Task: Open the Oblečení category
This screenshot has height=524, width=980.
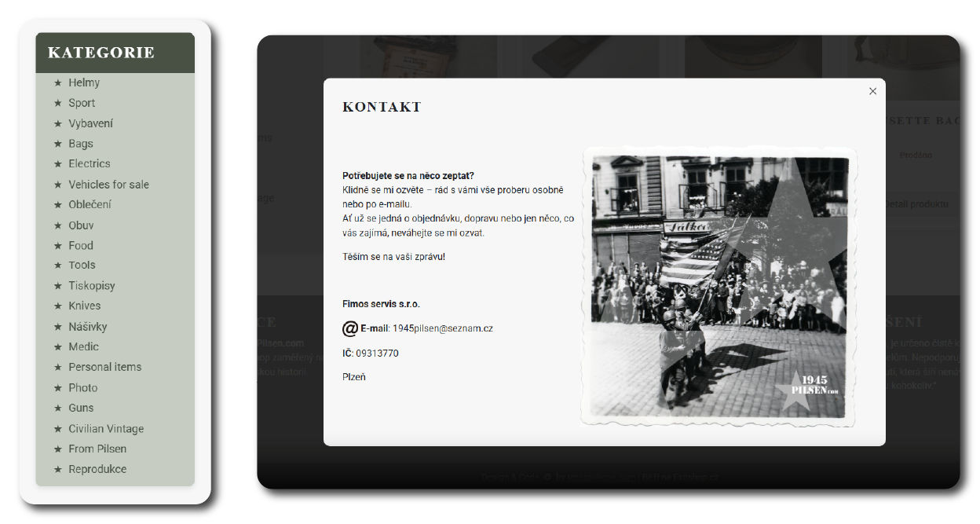Action: (90, 204)
